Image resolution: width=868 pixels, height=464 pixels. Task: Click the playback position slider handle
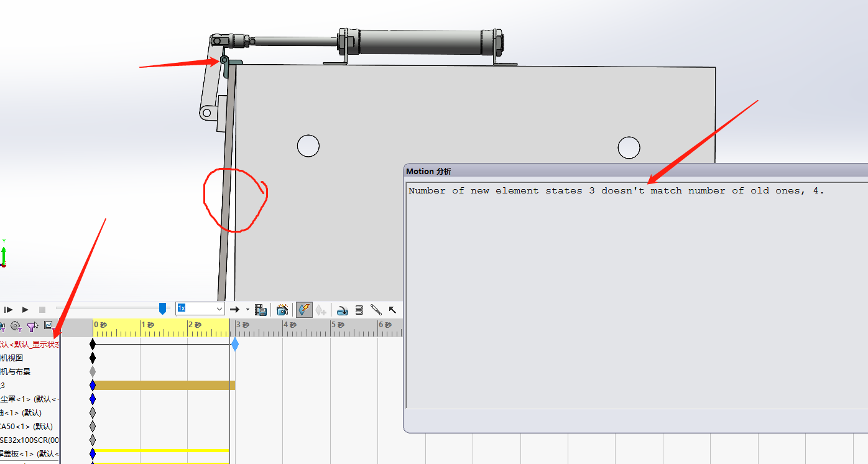163,309
